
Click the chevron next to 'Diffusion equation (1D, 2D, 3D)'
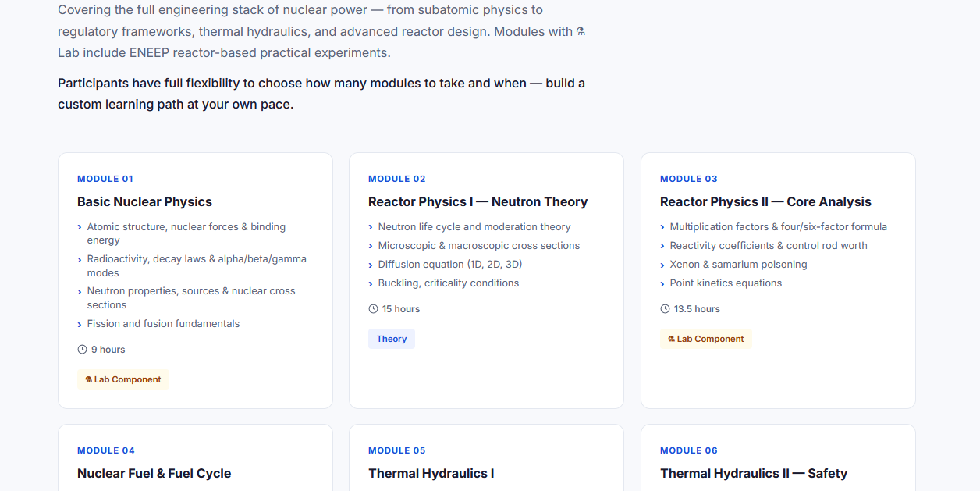pyautogui.click(x=371, y=265)
